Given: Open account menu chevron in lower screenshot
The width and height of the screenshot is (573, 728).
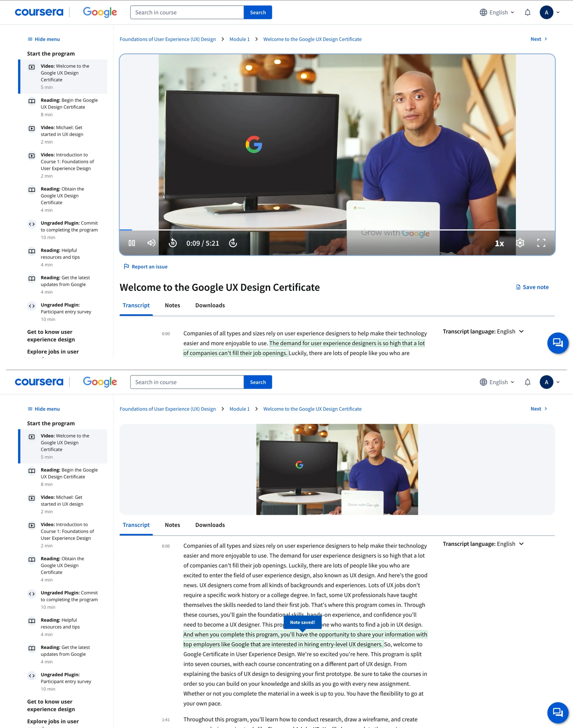Looking at the screenshot, I should 558,382.
